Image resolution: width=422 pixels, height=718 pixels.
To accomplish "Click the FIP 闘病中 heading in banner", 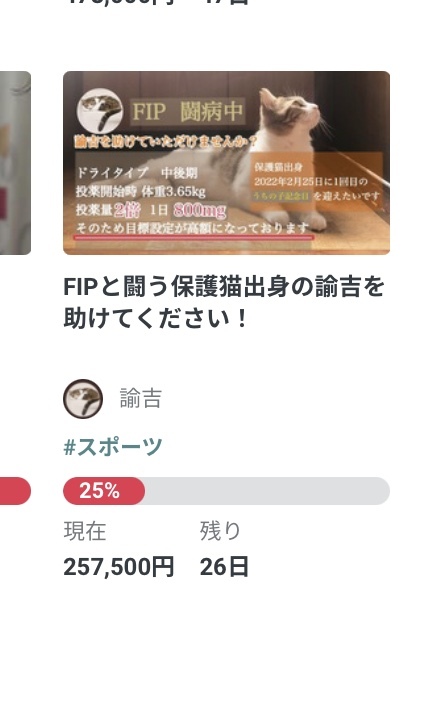I will [x=187, y=112].
